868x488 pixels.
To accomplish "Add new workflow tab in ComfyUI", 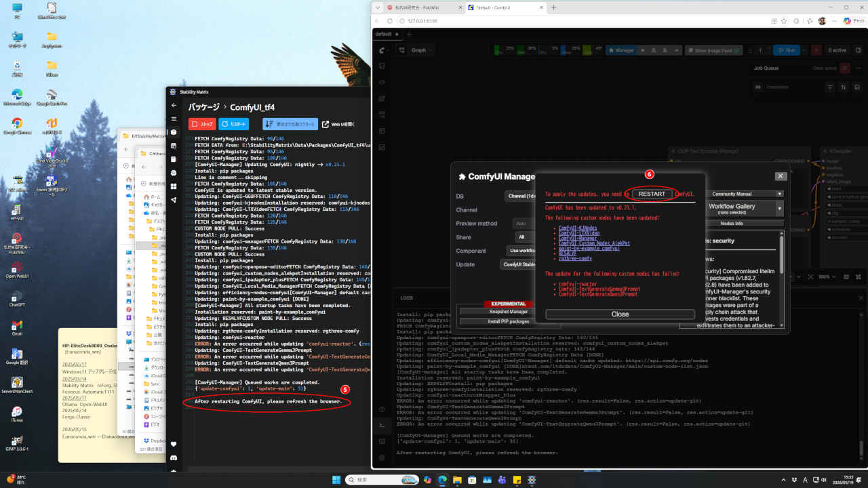I will click(409, 34).
